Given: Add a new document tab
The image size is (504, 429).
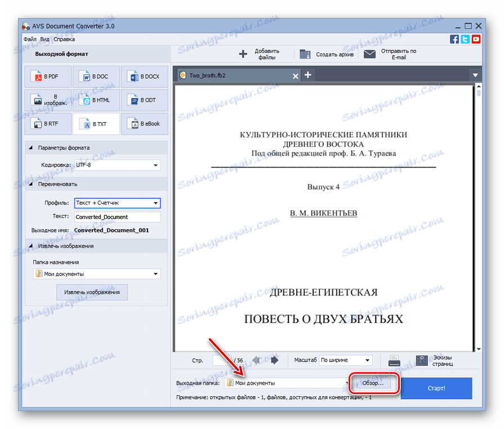Looking at the screenshot, I should 308,75.
